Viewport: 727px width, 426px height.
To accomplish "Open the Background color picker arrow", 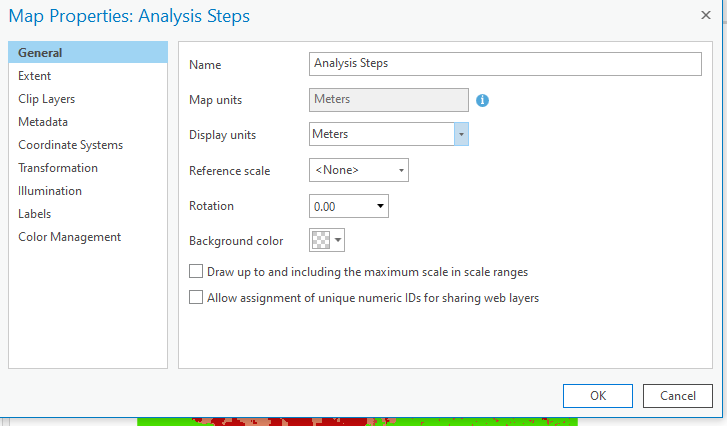I will pos(339,240).
